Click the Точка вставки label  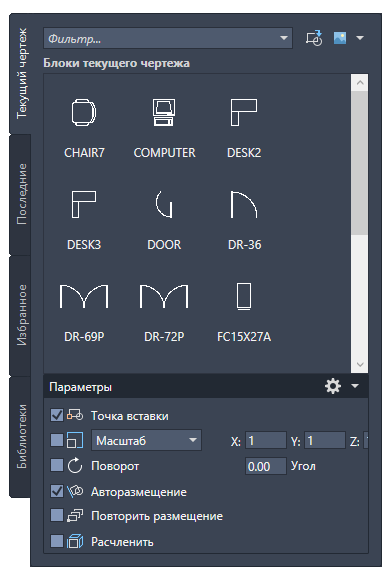point(130,416)
